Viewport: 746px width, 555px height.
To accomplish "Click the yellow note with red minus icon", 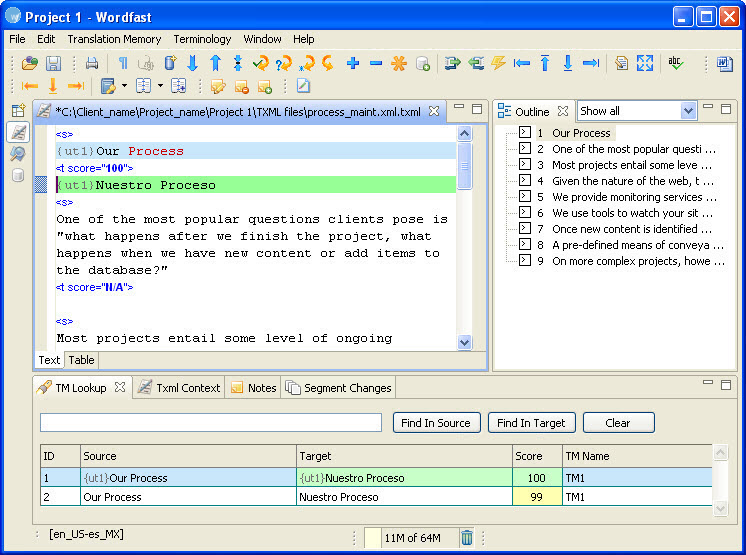I will [241, 86].
